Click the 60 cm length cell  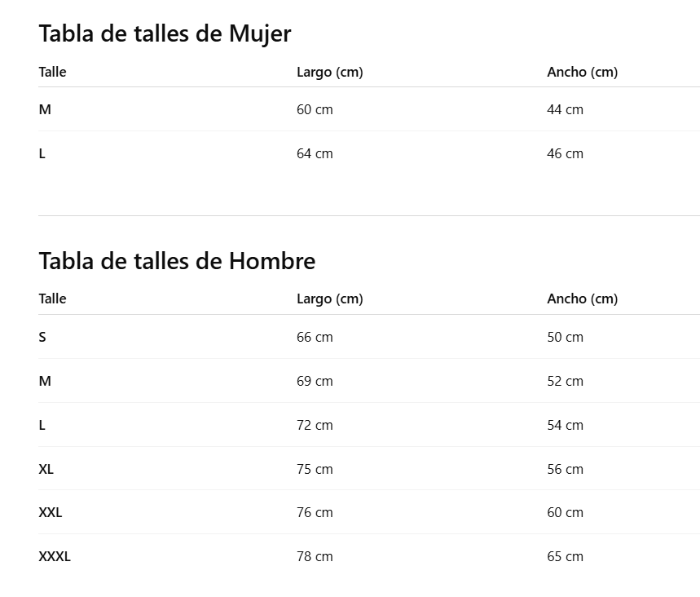315,109
